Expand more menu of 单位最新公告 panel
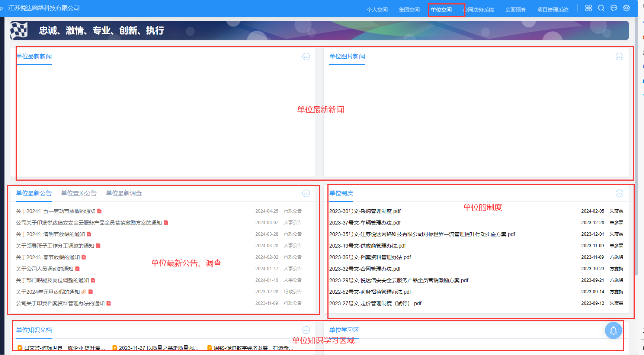 click(x=306, y=193)
